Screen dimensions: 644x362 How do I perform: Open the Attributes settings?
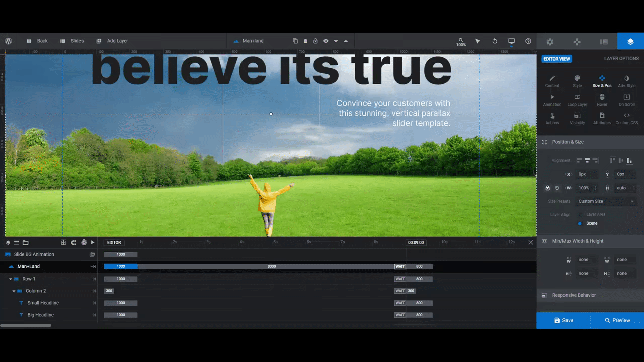click(x=602, y=119)
